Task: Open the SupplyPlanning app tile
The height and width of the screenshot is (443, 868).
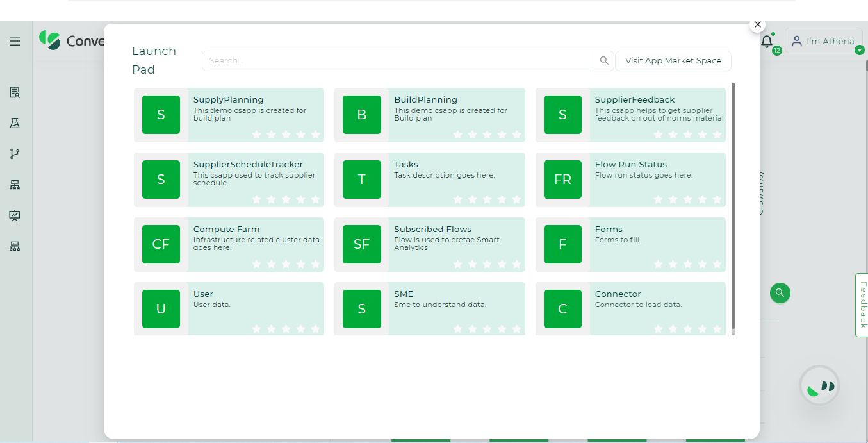Action: (229, 115)
